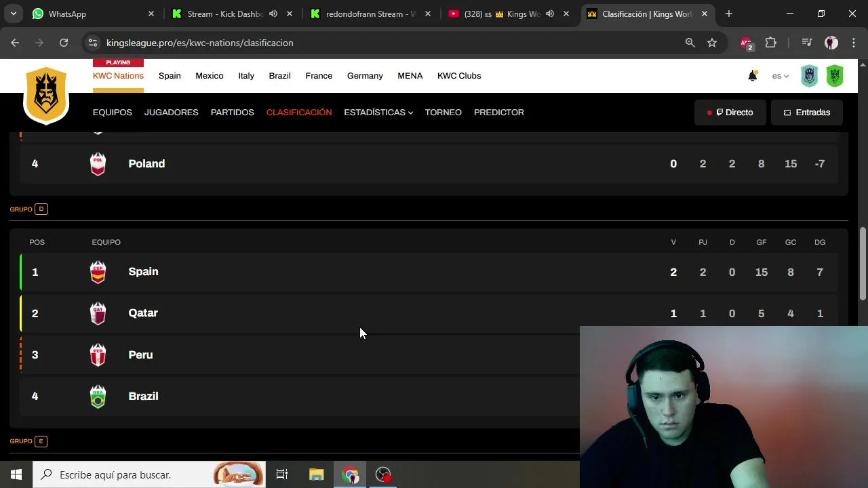Bookmark page with the star icon
Viewport: 868px width, 488px height.
pyautogui.click(x=712, y=43)
